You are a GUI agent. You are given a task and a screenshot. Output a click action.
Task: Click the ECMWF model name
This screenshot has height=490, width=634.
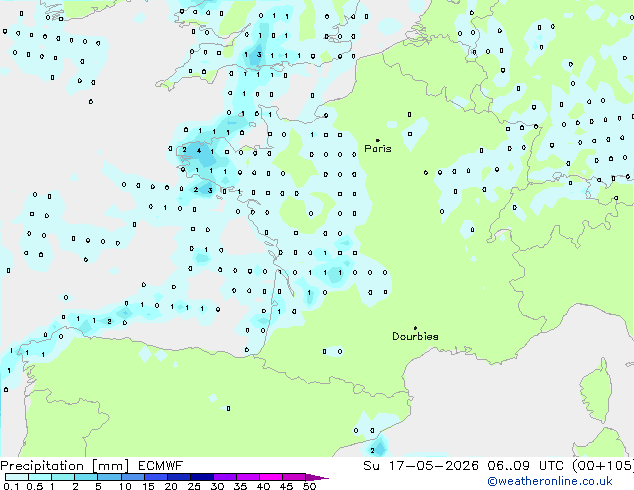(x=161, y=466)
